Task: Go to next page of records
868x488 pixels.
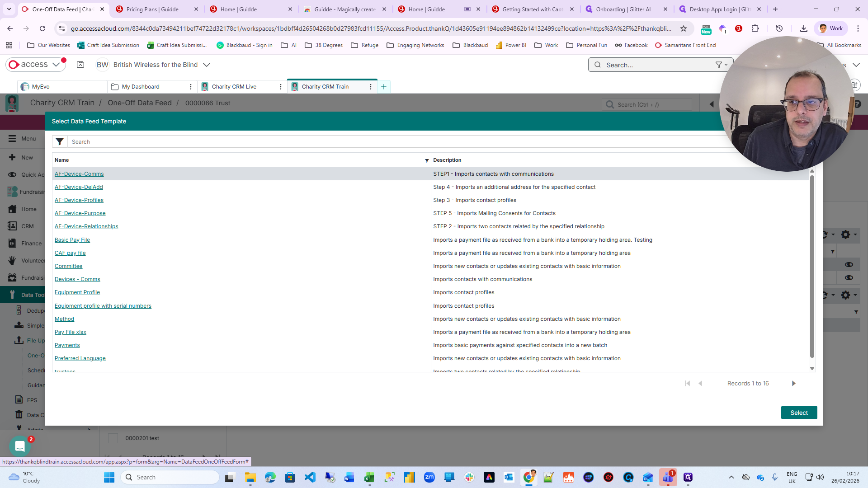Action: (x=793, y=384)
